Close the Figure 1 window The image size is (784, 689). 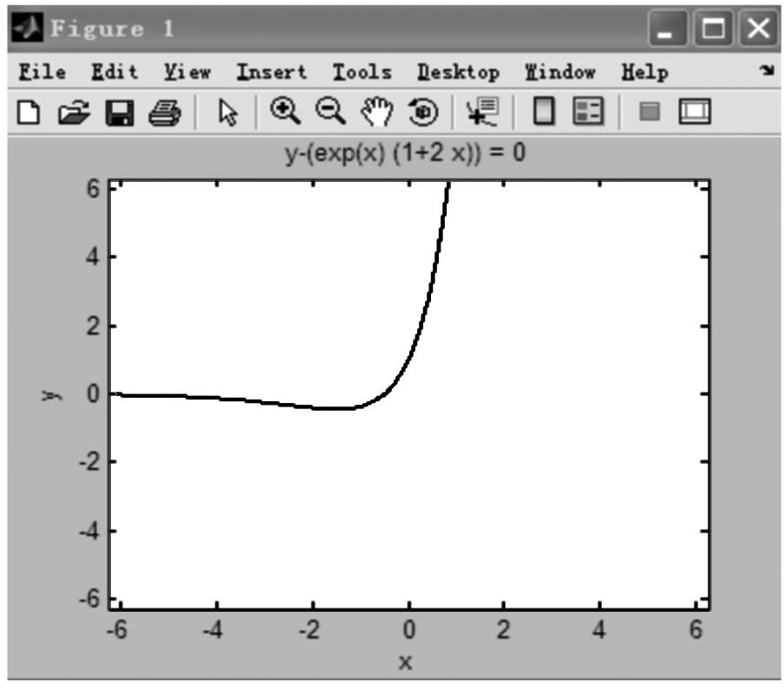(x=759, y=29)
